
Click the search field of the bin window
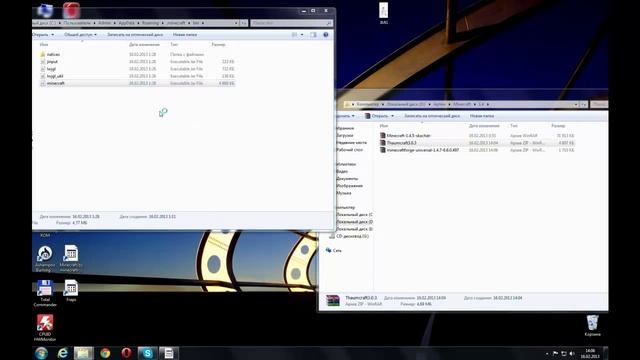coord(291,23)
